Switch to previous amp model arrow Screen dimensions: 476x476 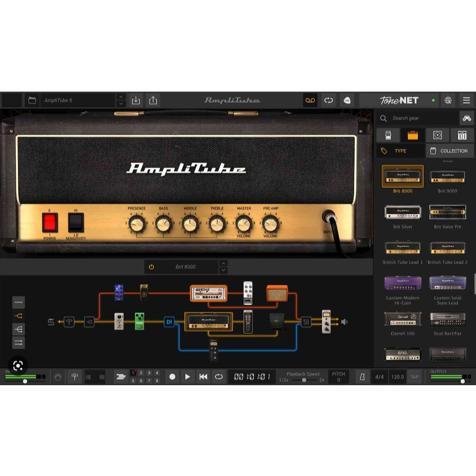[223, 263]
